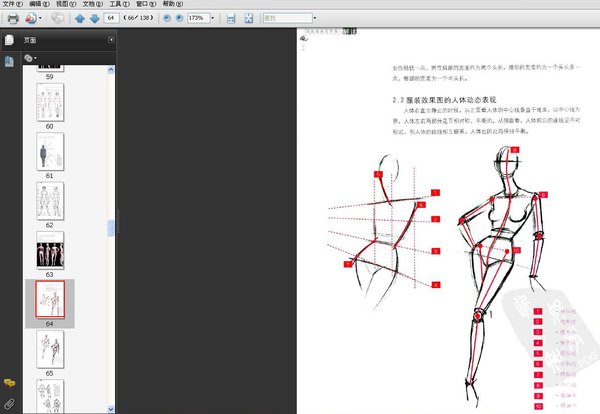Open the 帮助 (Help) menu
The image size is (600, 414).
pos(173,4)
